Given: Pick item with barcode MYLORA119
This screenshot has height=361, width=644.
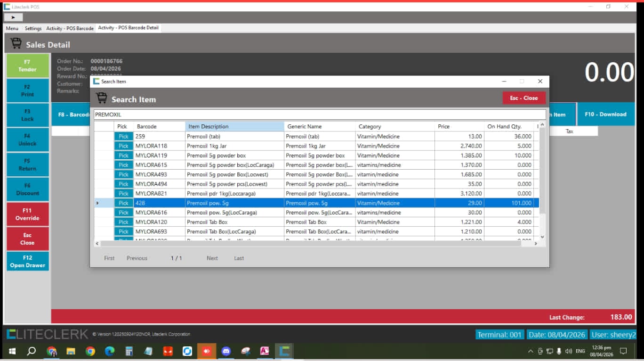Looking at the screenshot, I should (x=123, y=156).
